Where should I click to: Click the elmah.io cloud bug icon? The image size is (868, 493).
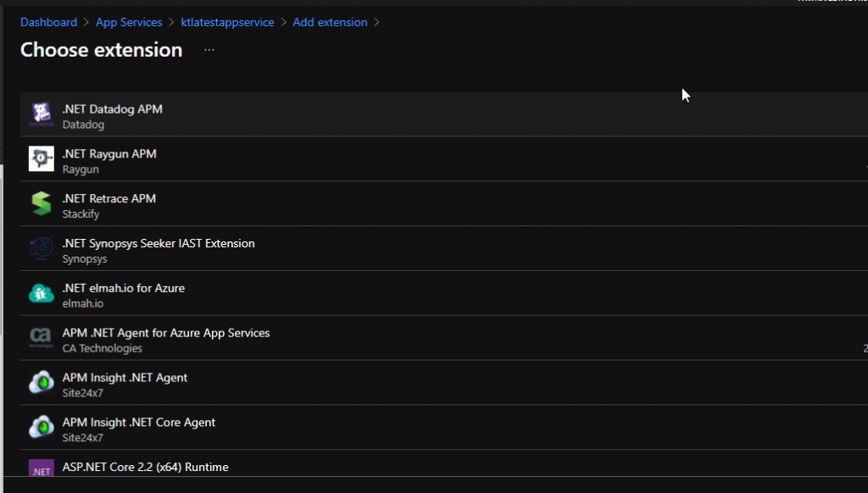42,293
